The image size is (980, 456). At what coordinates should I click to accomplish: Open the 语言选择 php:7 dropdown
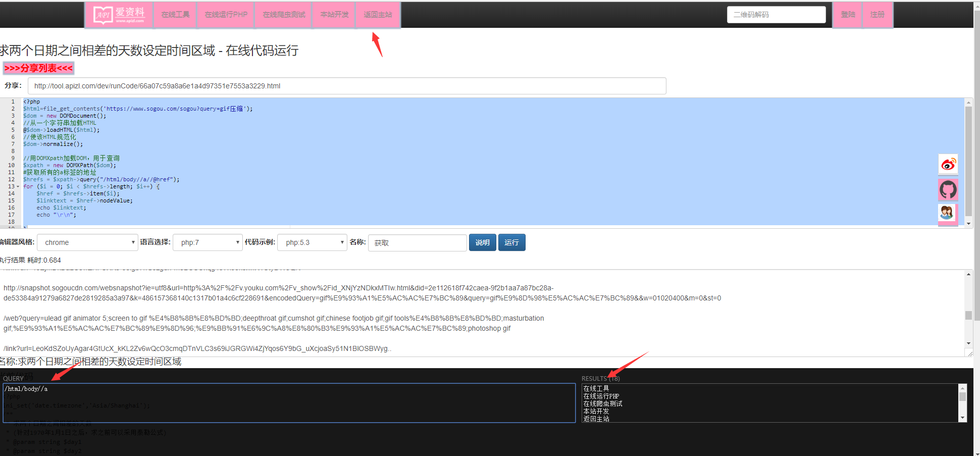[x=208, y=242]
